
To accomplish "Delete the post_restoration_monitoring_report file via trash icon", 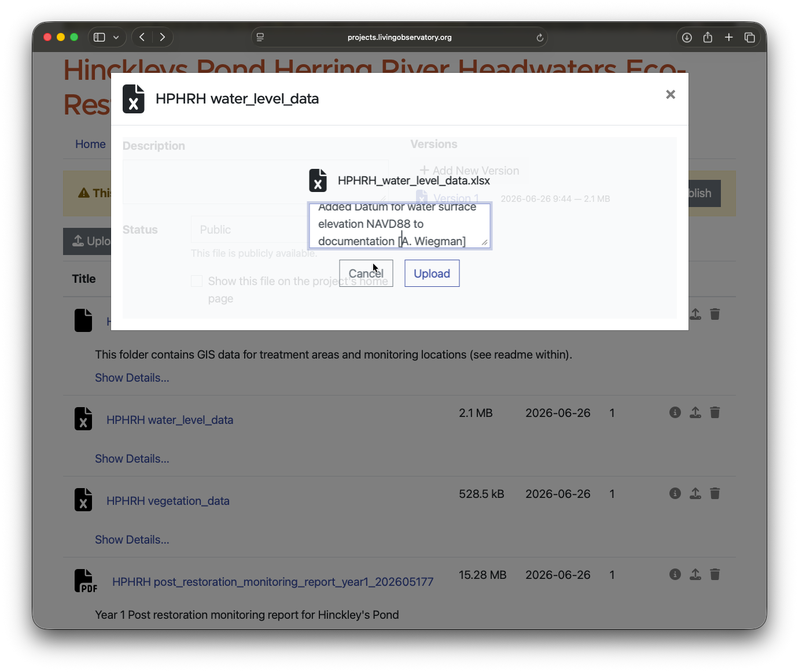I will (x=715, y=574).
